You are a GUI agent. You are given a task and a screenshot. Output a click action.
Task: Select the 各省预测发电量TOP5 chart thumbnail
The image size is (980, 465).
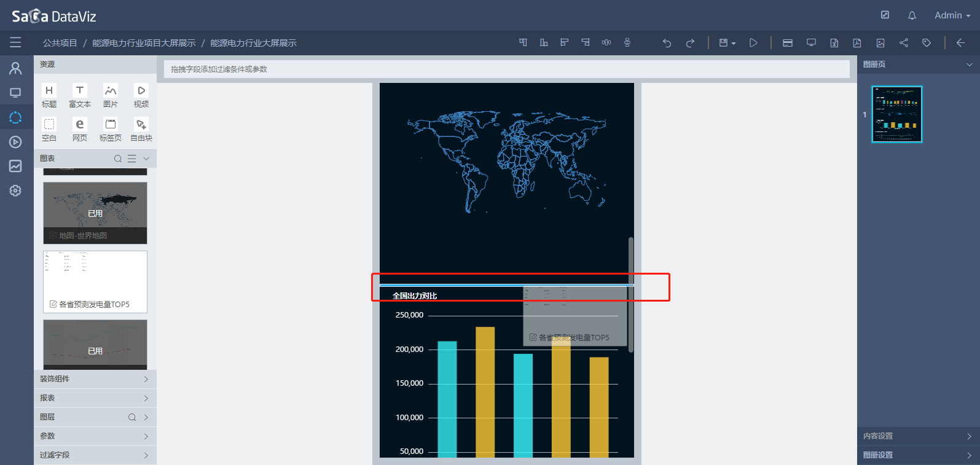(95, 281)
